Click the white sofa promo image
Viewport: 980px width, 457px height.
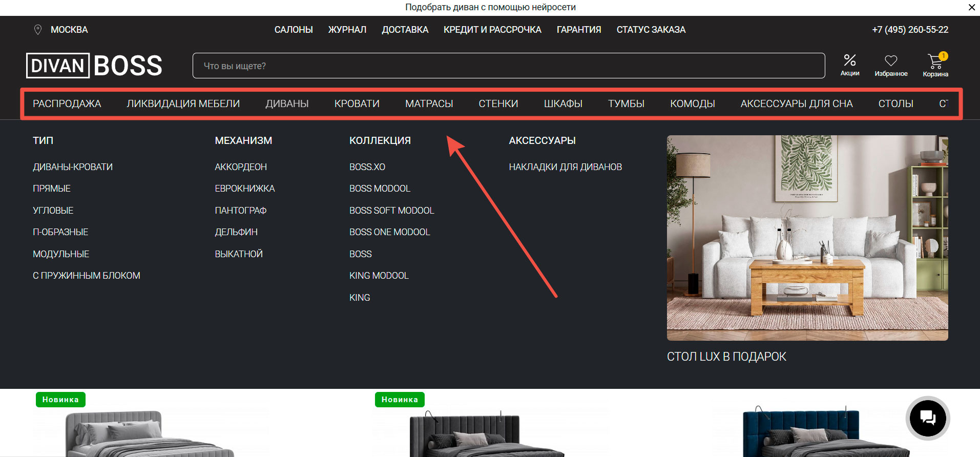pyautogui.click(x=807, y=238)
